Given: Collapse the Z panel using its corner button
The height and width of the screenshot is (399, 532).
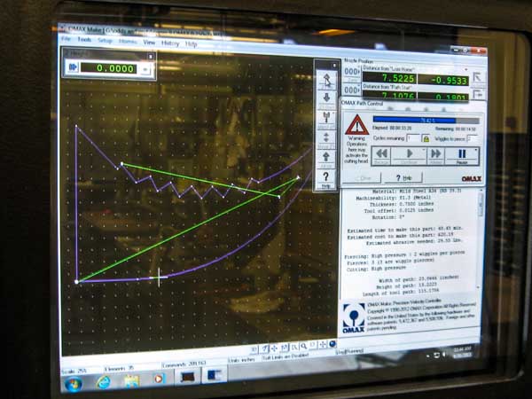Looking at the screenshot, I should click(x=151, y=56).
